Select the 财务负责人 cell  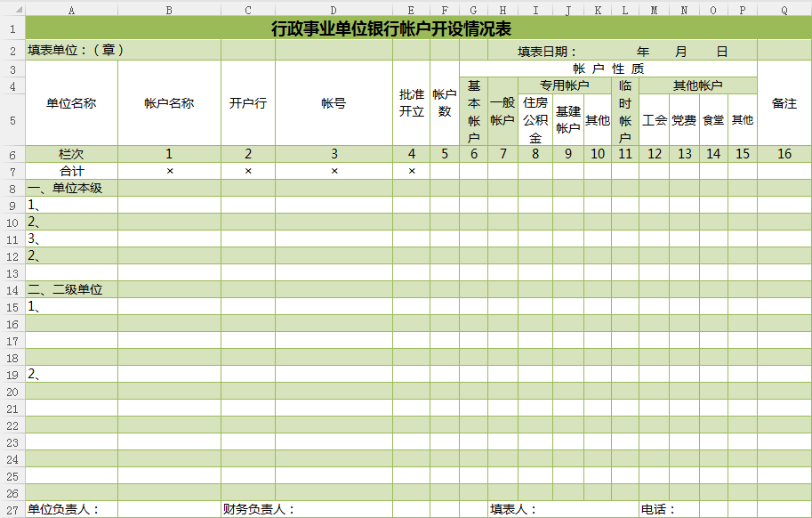pos(258,510)
